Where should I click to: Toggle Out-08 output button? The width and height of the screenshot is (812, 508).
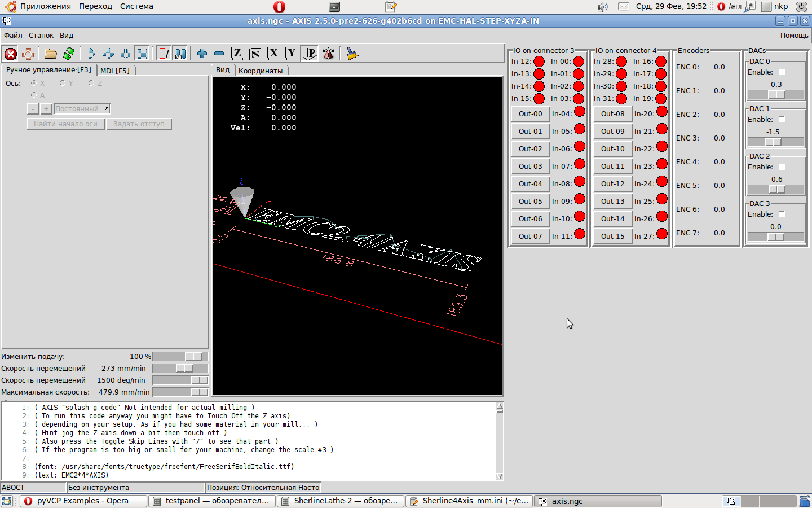coord(613,113)
